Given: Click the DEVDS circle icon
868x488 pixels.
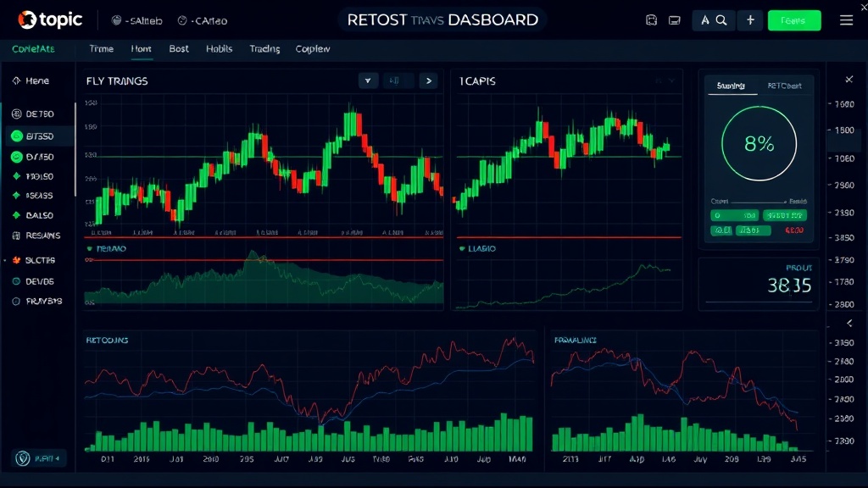Looking at the screenshot, I should pyautogui.click(x=16, y=281).
